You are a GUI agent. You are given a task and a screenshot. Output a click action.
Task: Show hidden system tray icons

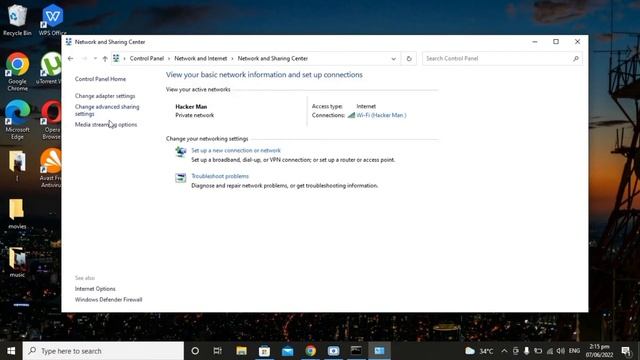pos(504,351)
